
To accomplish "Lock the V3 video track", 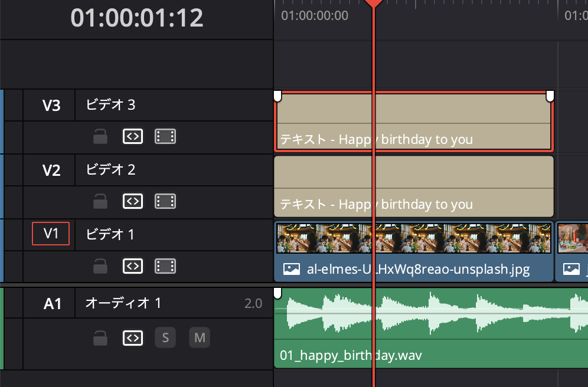I will [100, 137].
